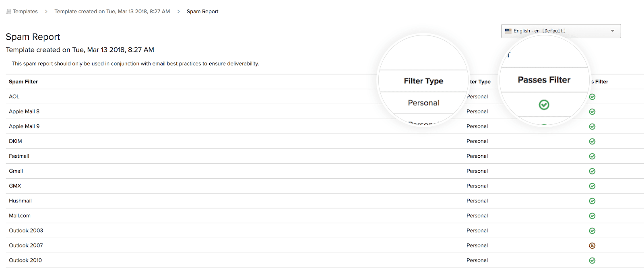Open the English language dropdown
This screenshot has height=268, width=644.
tap(561, 31)
